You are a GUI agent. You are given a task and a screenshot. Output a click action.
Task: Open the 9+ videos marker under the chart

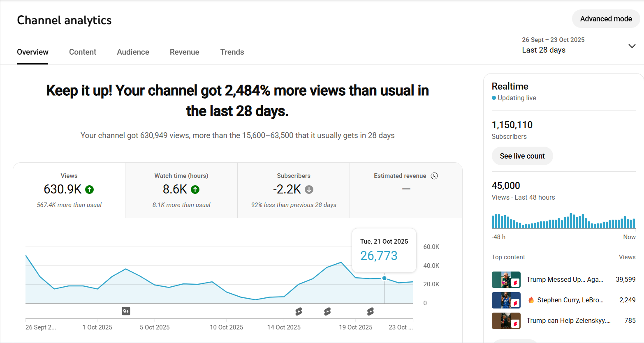pos(126,311)
